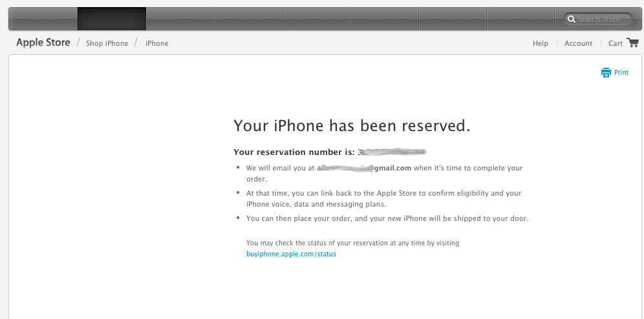Click the iPhone breadcrumb link

(x=157, y=43)
